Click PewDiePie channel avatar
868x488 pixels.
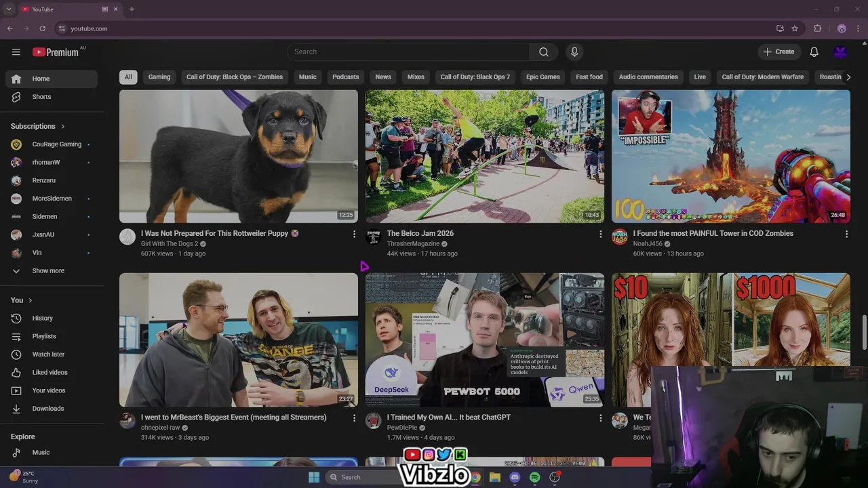pyautogui.click(x=374, y=421)
